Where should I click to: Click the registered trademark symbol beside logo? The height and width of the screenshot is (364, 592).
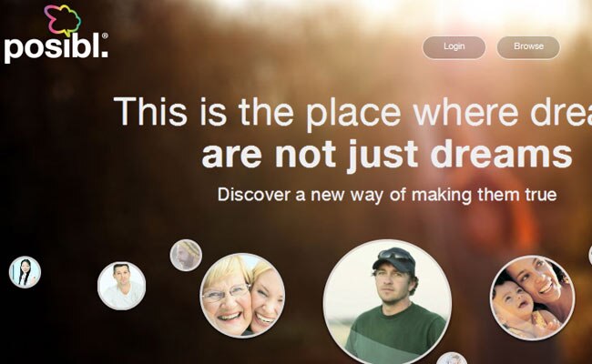[105, 35]
